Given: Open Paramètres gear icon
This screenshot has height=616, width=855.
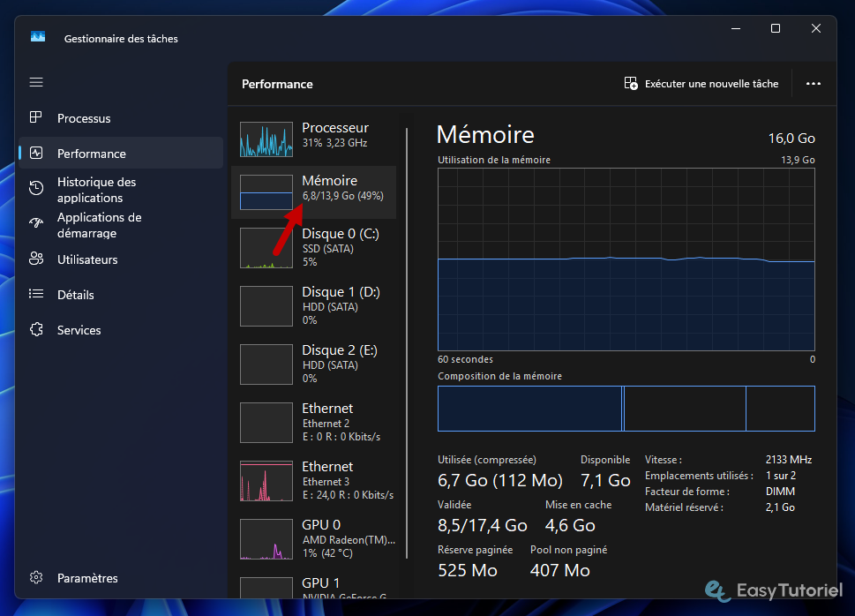Looking at the screenshot, I should click(36, 578).
